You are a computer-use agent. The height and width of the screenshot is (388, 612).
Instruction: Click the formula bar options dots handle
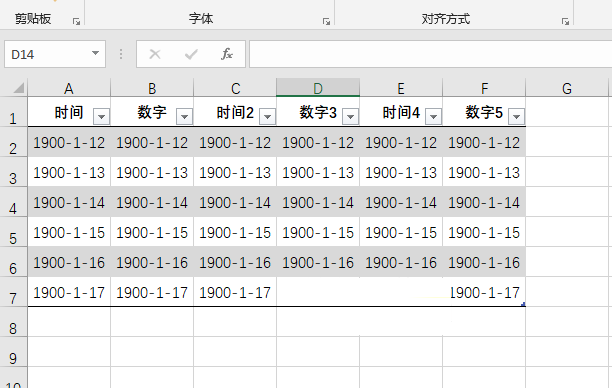pos(121,54)
